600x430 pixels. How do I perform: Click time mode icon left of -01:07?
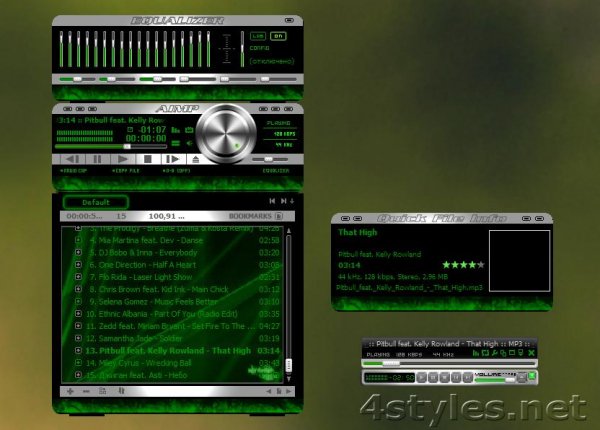pos(130,129)
